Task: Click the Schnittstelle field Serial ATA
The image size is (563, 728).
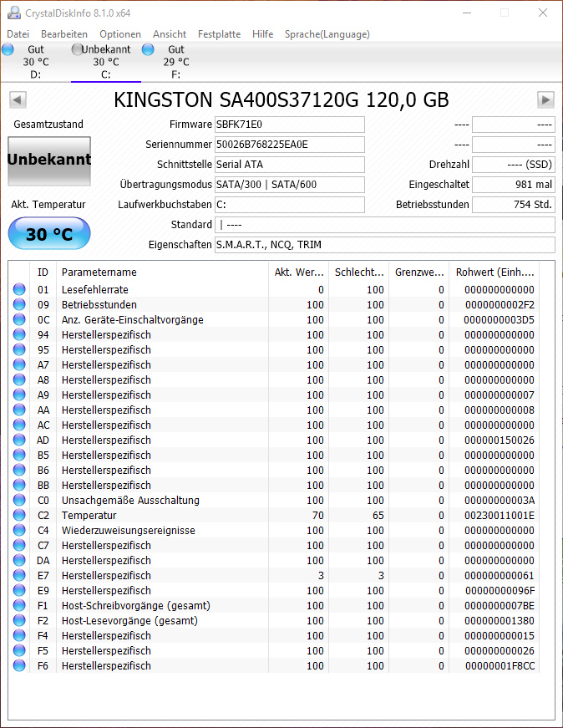Action: coord(290,165)
